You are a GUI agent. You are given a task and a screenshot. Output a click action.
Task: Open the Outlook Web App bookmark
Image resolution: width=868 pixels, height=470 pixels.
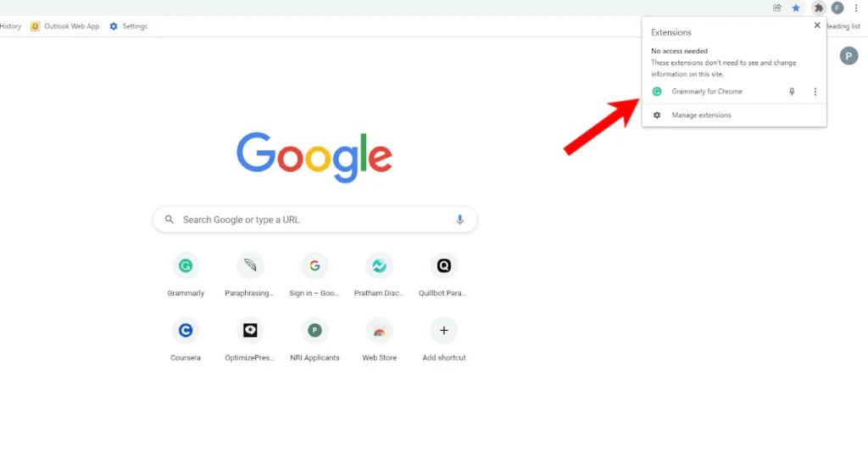pyautogui.click(x=65, y=26)
